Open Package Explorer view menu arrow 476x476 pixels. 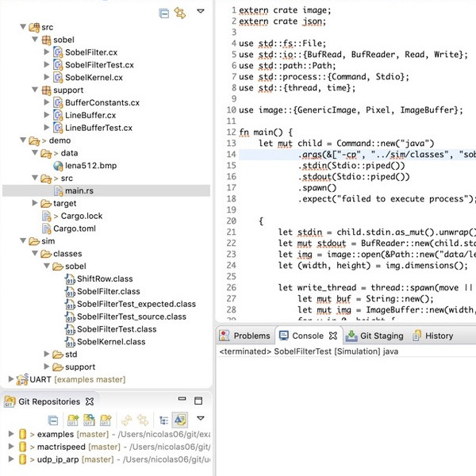click(x=201, y=12)
